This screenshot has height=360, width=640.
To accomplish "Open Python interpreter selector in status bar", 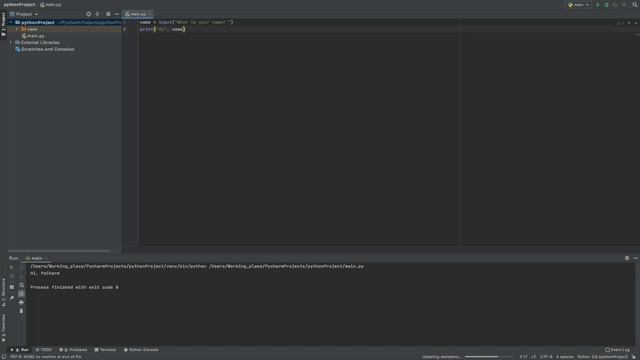I will coord(602,357).
